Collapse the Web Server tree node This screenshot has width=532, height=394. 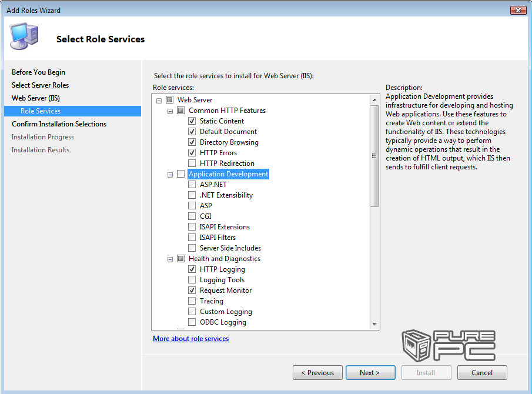(x=159, y=101)
